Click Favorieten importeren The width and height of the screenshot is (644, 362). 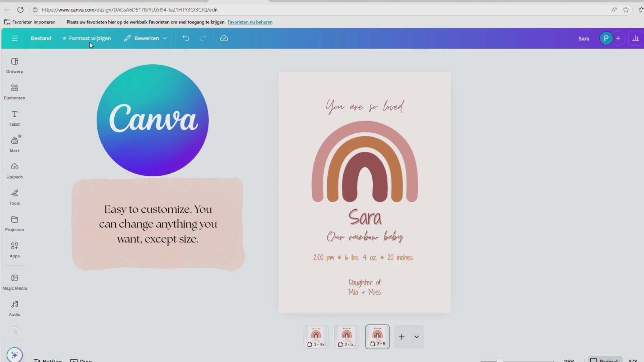[30, 22]
